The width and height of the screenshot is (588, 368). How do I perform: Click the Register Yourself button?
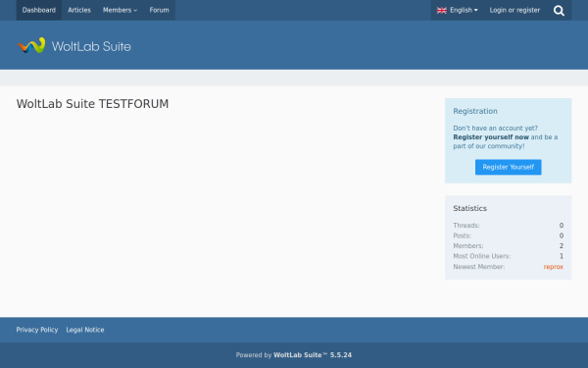pyautogui.click(x=508, y=167)
